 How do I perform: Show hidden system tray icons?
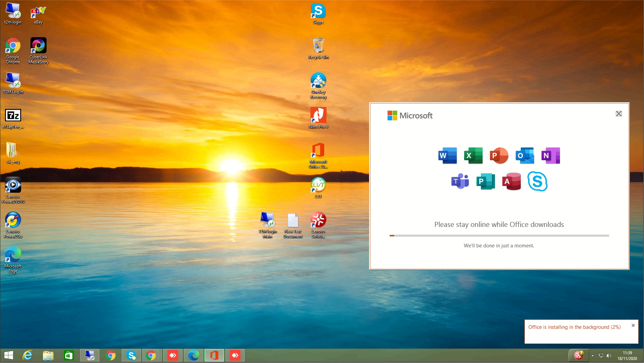coord(592,356)
